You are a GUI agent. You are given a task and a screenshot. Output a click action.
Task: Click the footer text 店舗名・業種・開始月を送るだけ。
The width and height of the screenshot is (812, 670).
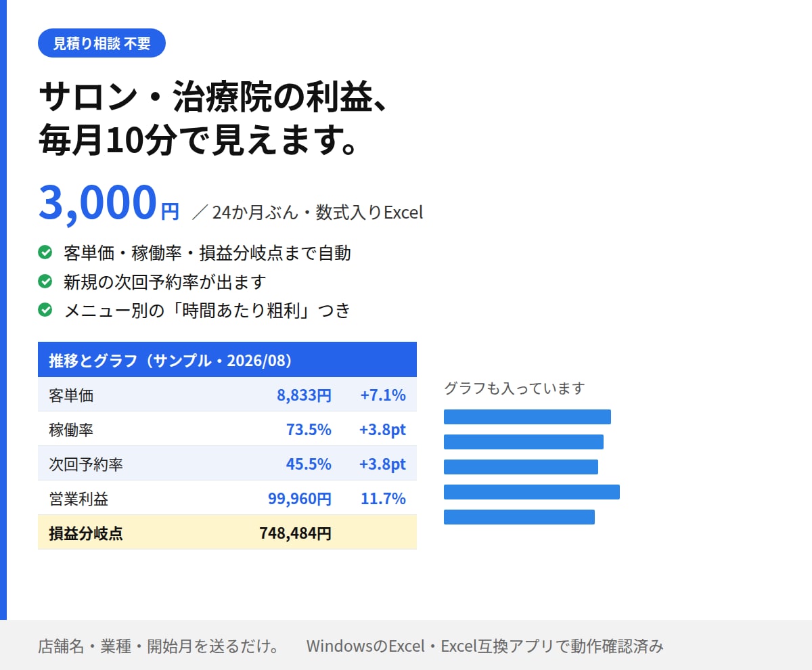[x=160, y=646]
